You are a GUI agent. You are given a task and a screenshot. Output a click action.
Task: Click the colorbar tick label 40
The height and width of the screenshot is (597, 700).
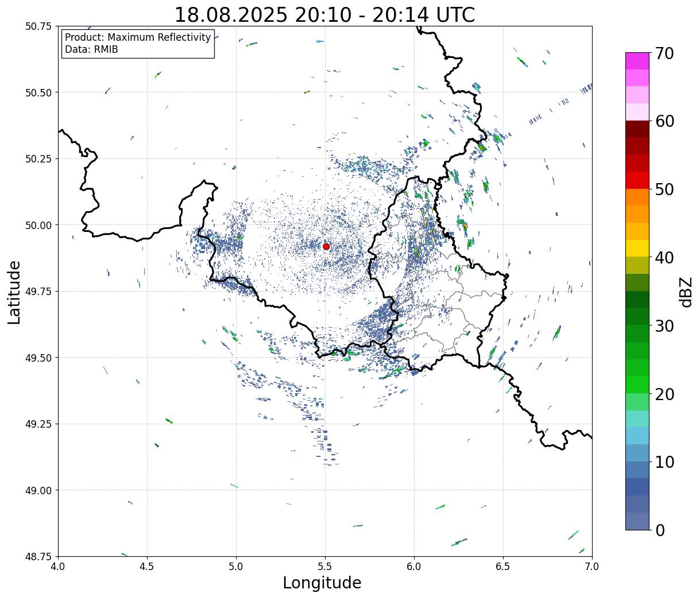tap(664, 258)
